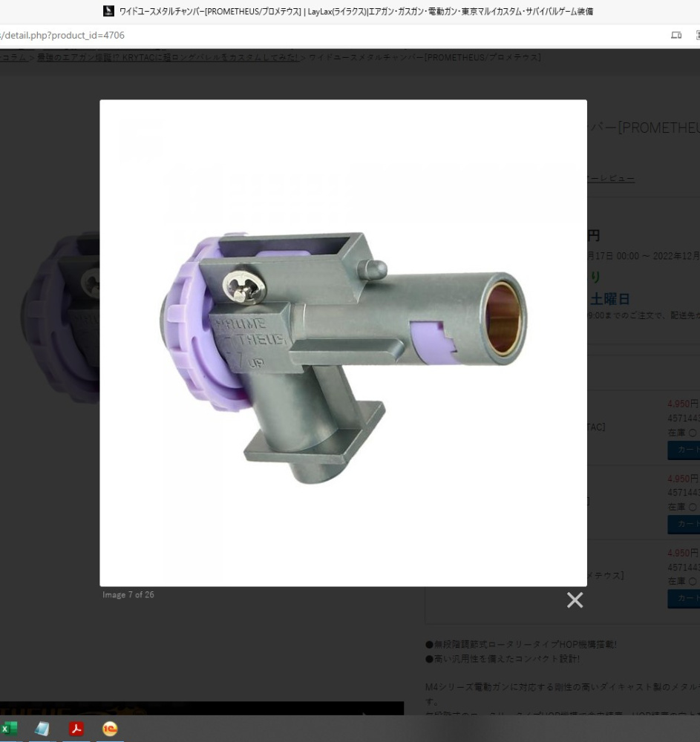Open the コラム breadcrumb link
The height and width of the screenshot is (742, 700).
pyautogui.click(x=13, y=57)
